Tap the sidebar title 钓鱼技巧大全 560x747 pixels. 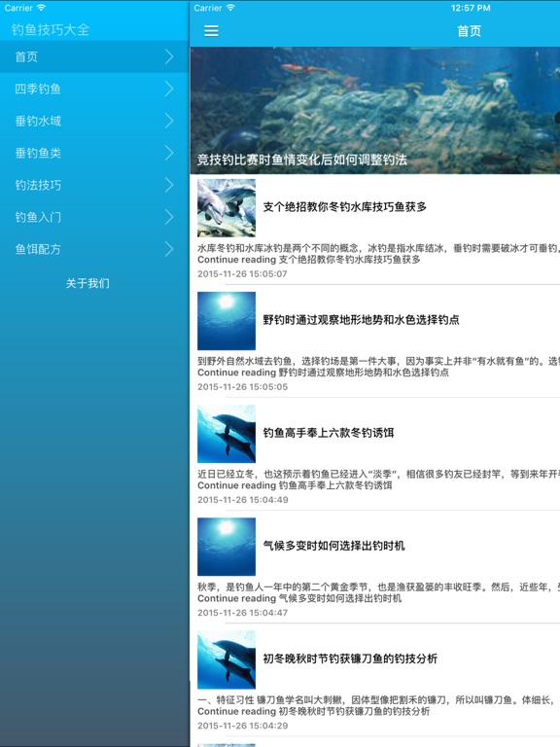[51, 29]
